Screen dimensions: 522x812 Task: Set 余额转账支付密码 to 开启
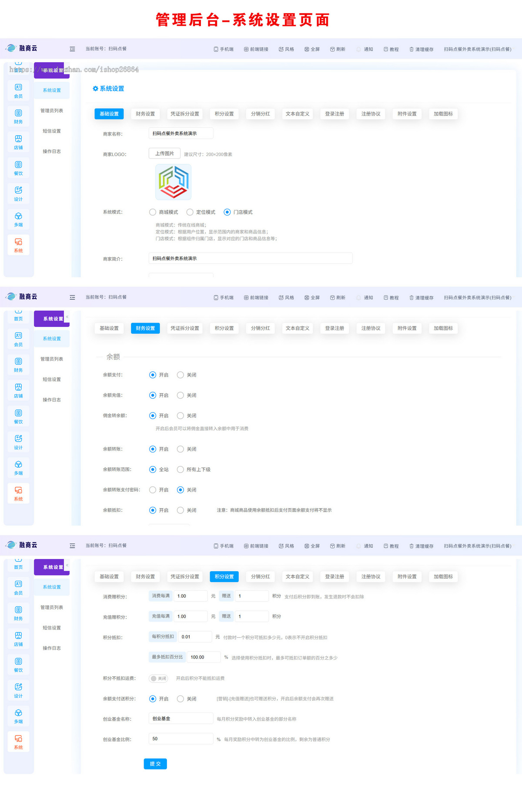pos(153,490)
